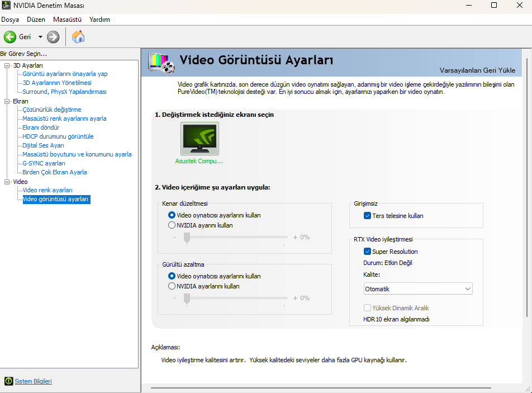The width and height of the screenshot is (532, 393).
Task: Click the right vertical scrollbar
Action: [x=527, y=188]
